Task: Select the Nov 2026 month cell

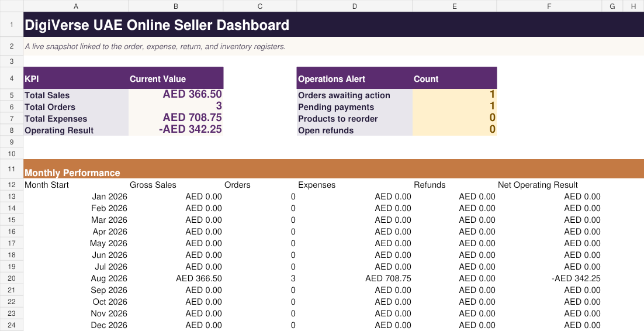Action: (76, 313)
